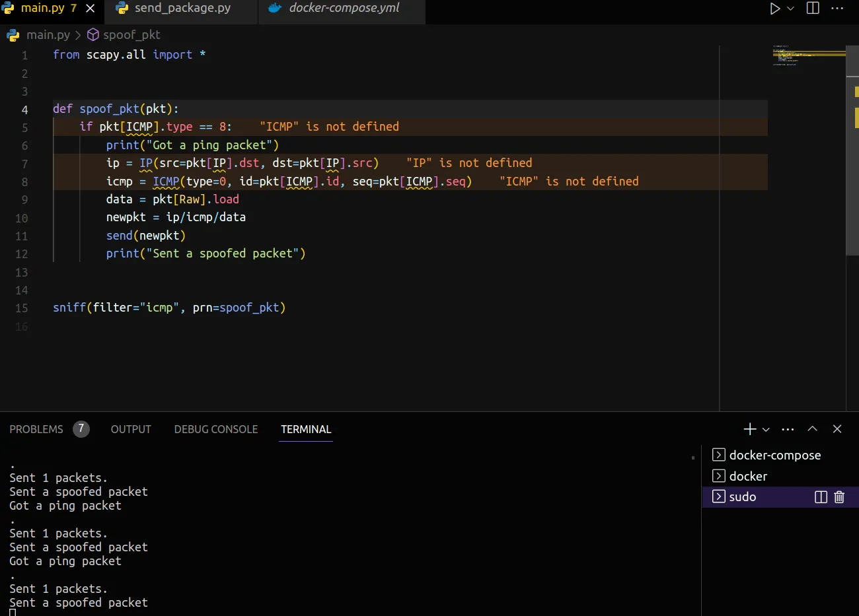
Task: Maximize the panel size with chevron
Action: pos(812,429)
